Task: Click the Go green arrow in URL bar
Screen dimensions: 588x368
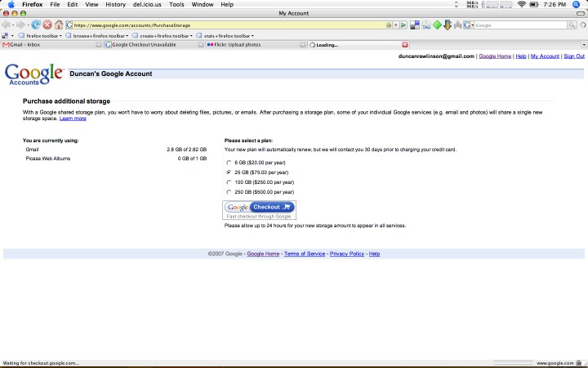Action: point(403,25)
